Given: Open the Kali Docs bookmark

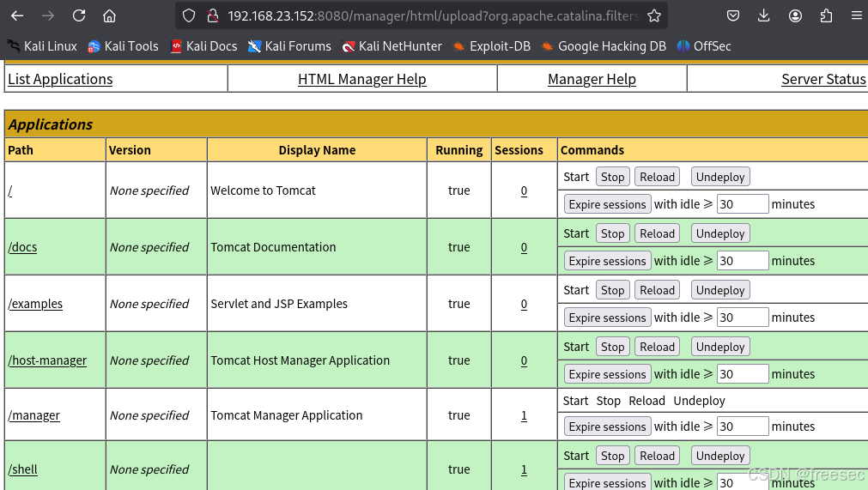Looking at the screenshot, I should [x=203, y=46].
